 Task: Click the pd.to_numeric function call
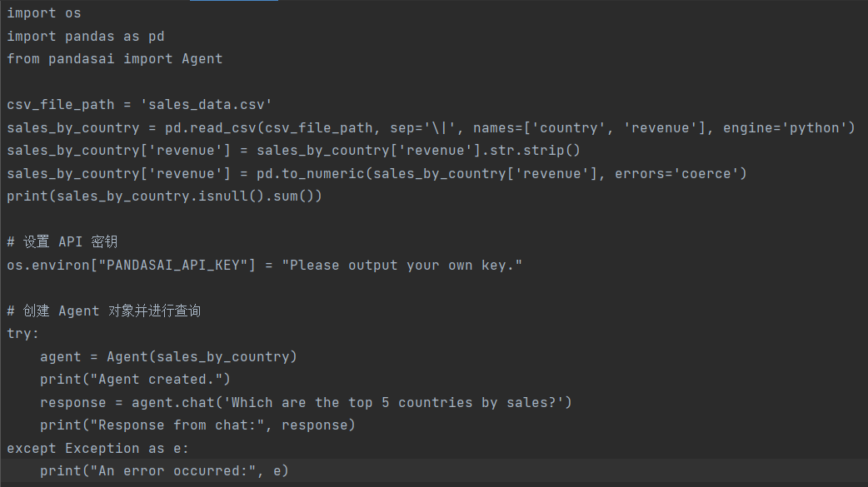[310, 173]
